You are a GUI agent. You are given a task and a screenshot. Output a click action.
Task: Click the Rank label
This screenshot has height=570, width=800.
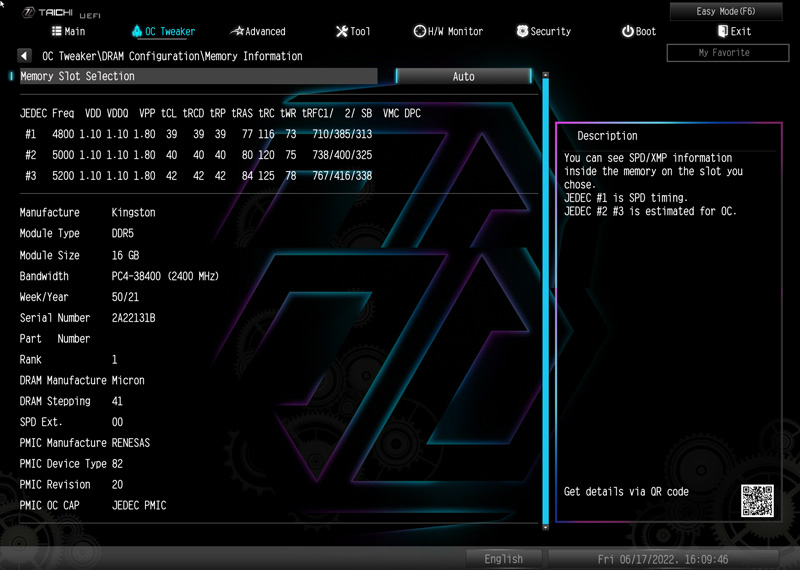point(30,359)
